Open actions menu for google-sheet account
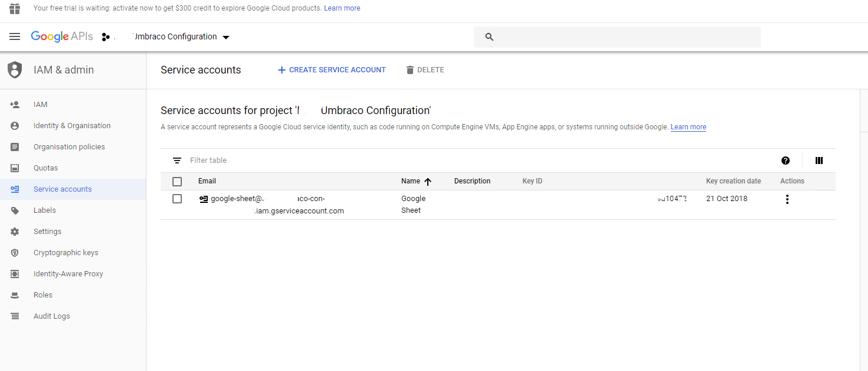Image resolution: width=868 pixels, height=371 pixels. [787, 199]
